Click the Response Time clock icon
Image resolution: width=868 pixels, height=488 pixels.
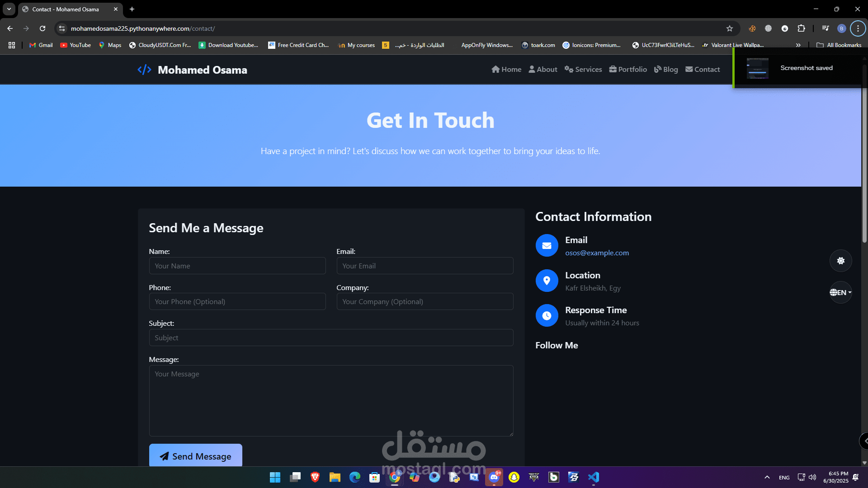[x=547, y=315]
